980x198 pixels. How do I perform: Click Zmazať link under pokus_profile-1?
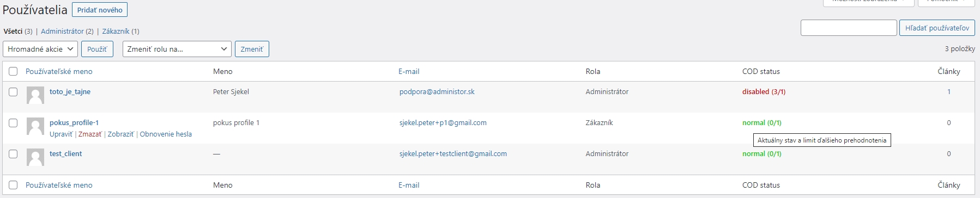coord(90,134)
